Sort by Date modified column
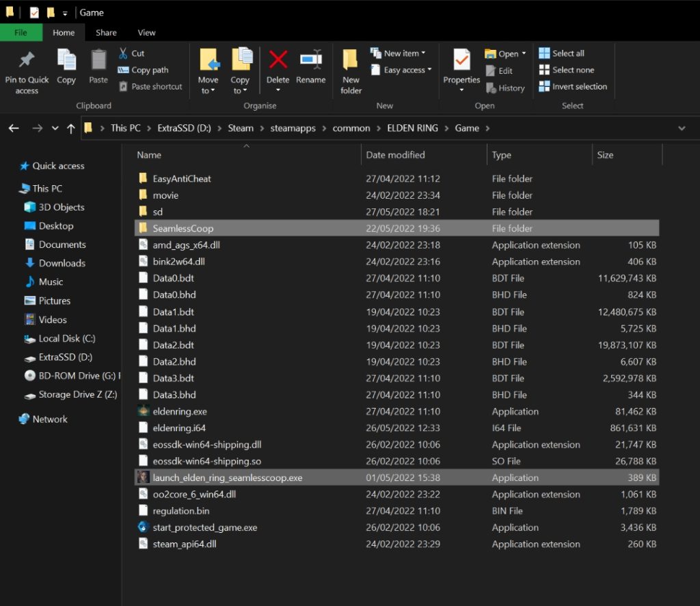The height and width of the screenshot is (606, 700). click(x=423, y=155)
